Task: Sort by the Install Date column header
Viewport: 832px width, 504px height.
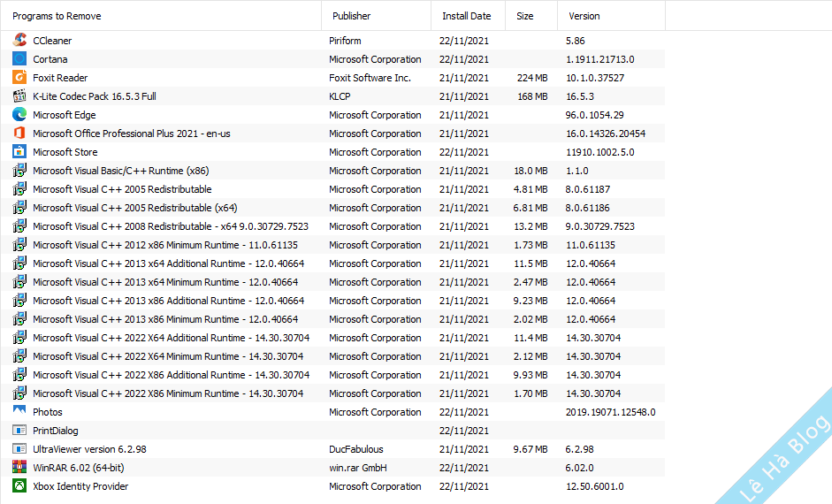Action: [467, 16]
